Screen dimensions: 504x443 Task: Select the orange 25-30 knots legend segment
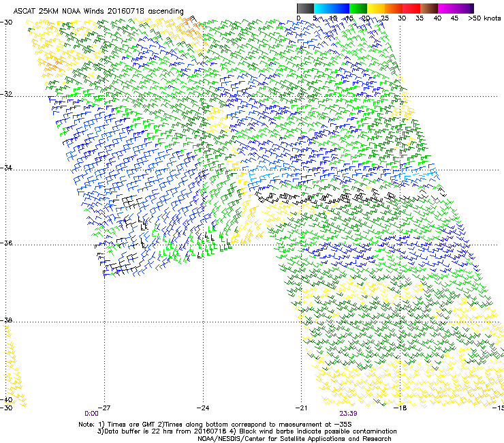tap(394, 8)
